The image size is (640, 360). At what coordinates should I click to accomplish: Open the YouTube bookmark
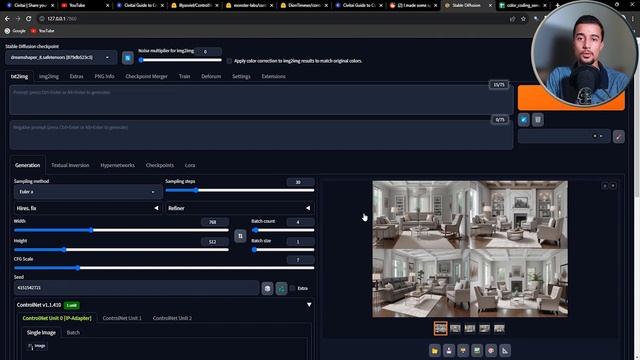[x=42, y=31]
